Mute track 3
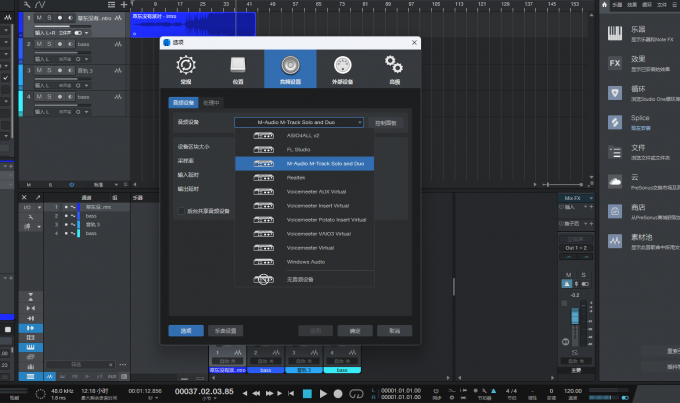680x403 pixels. [39, 70]
